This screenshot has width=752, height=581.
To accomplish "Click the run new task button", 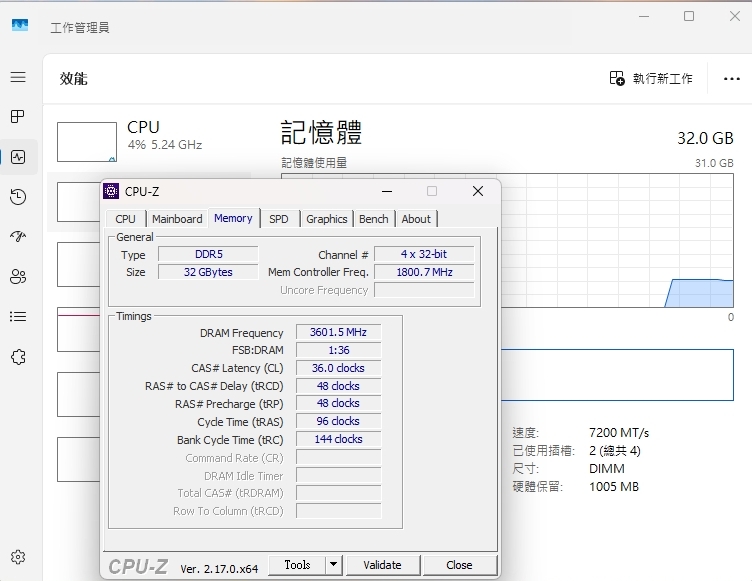I will pyautogui.click(x=651, y=78).
